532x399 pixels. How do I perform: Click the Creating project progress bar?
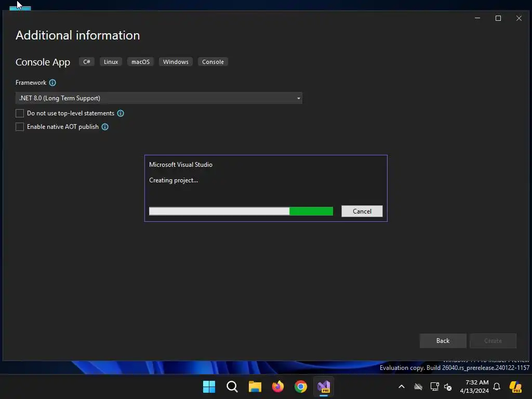tap(241, 211)
